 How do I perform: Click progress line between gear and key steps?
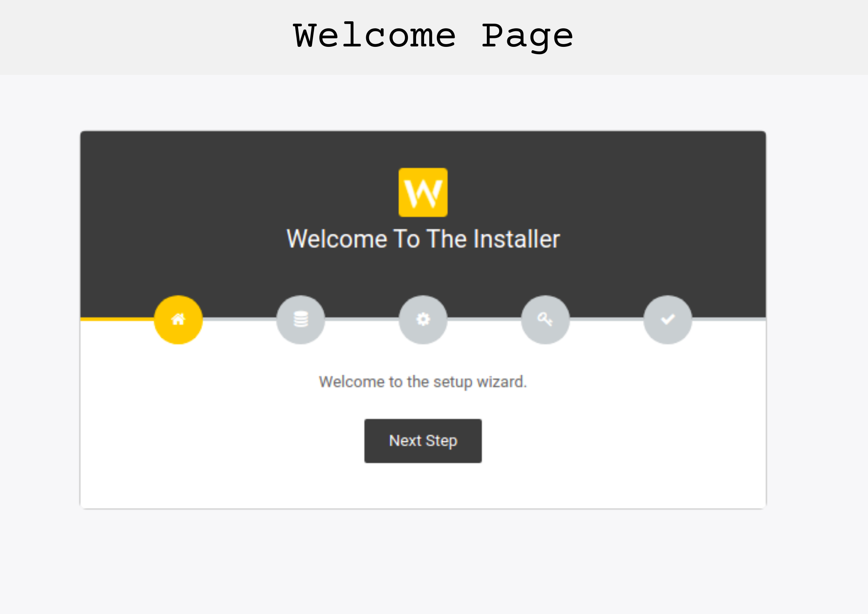pyautogui.click(x=484, y=319)
